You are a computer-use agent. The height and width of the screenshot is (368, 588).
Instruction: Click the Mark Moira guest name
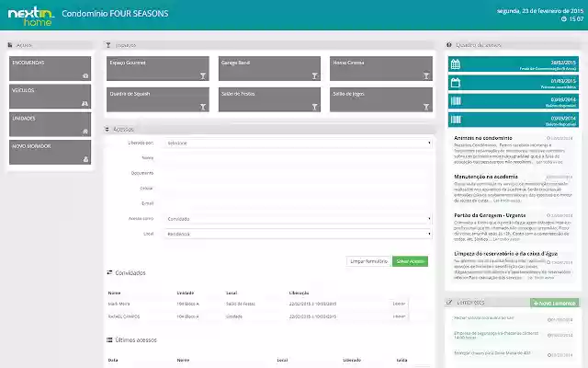119,304
